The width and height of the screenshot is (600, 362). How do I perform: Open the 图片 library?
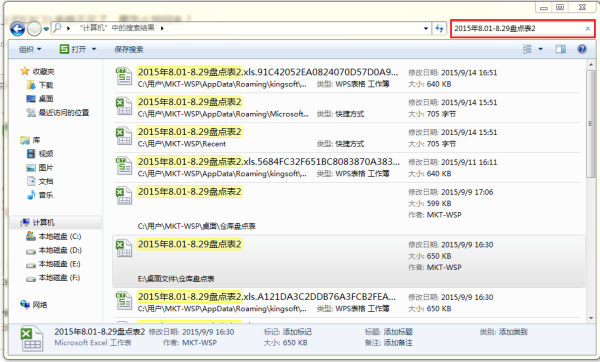[x=40, y=168]
